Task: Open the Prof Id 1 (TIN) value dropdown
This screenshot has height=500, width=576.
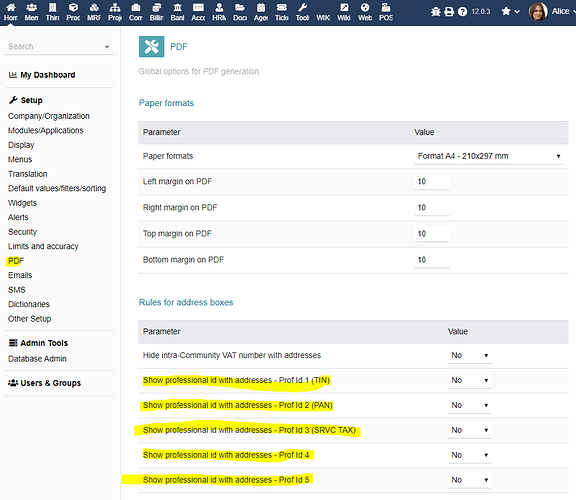Action: pyautogui.click(x=469, y=380)
